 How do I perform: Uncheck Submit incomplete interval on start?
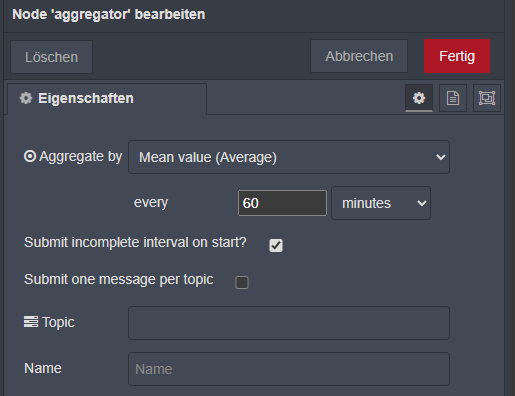pyautogui.click(x=276, y=245)
